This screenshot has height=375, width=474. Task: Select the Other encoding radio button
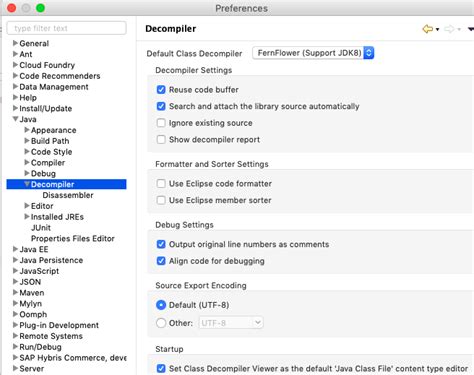pos(161,323)
